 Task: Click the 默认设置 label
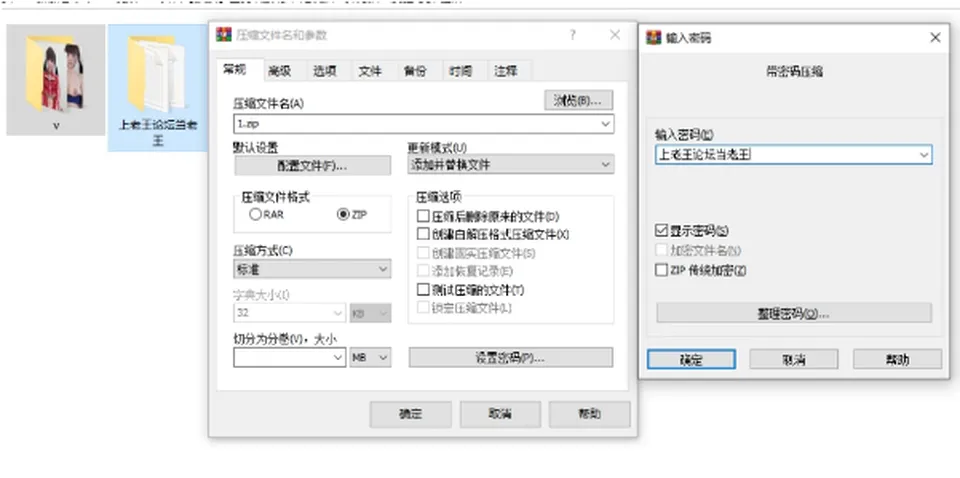pos(256,148)
